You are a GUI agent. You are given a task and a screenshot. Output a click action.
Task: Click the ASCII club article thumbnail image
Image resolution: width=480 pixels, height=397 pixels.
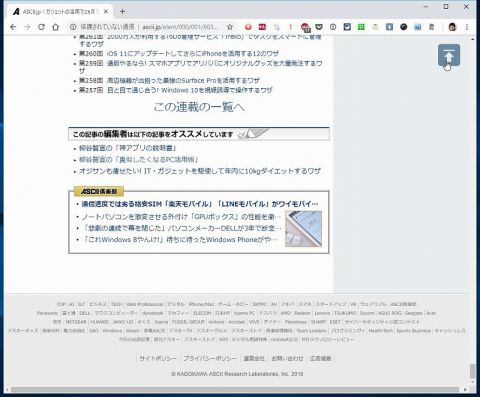click(x=303, y=229)
